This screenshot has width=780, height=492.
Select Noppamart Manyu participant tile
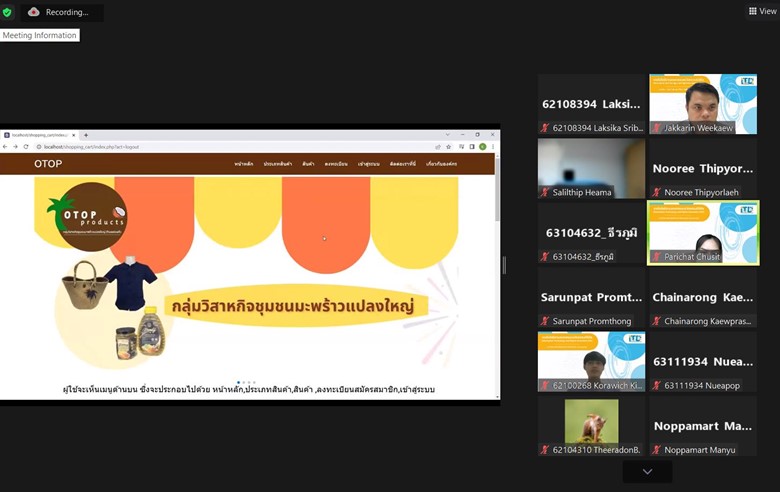(x=703, y=426)
